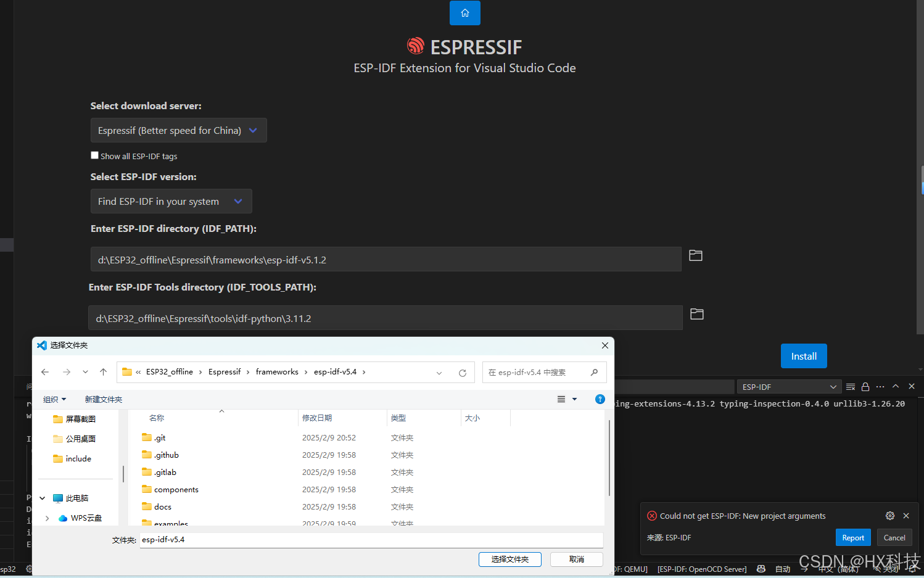
Task: Click the Copilot status bar icon
Action: pos(761,569)
